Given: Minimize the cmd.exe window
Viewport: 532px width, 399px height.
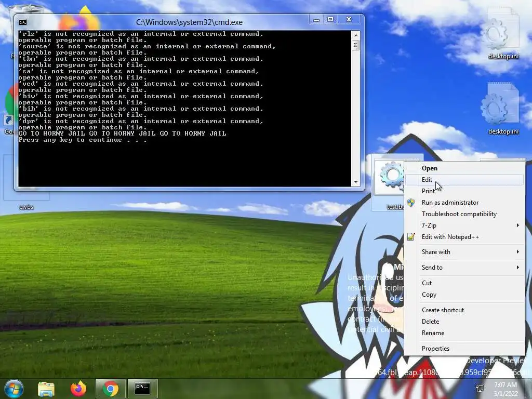Looking at the screenshot, I should (316, 20).
